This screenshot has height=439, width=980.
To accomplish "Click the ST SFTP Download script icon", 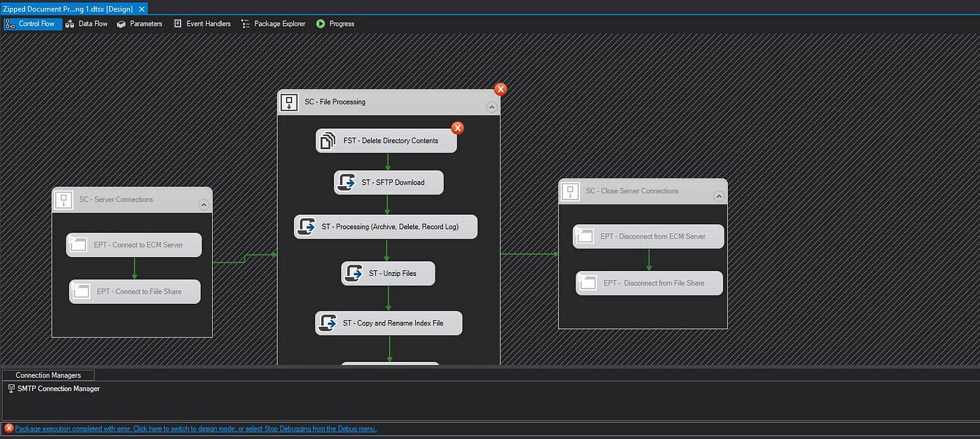I will pos(346,183).
